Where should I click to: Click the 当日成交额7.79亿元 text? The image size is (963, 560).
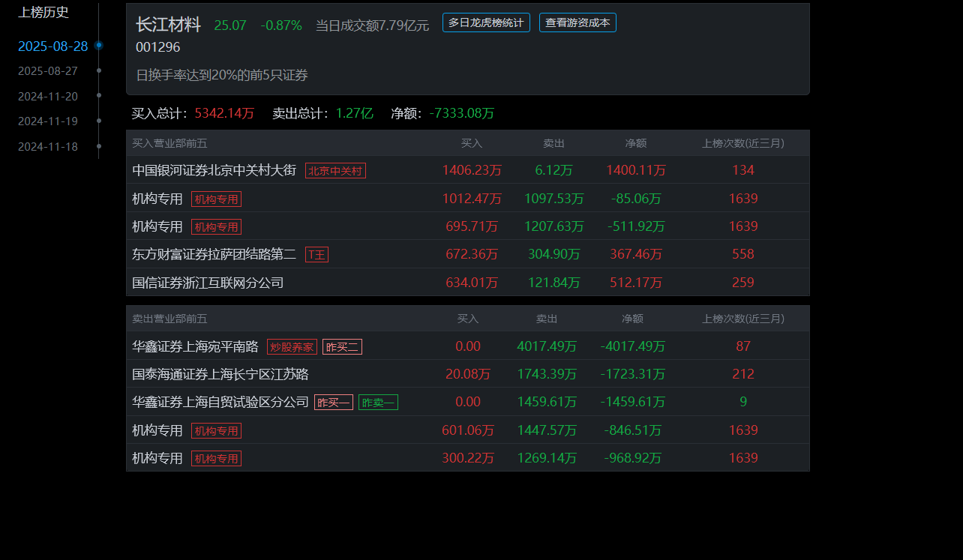tap(373, 25)
